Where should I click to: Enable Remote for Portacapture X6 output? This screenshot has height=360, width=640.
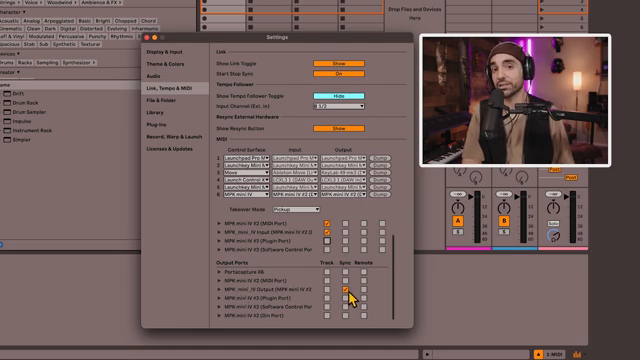[x=364, y=272]
